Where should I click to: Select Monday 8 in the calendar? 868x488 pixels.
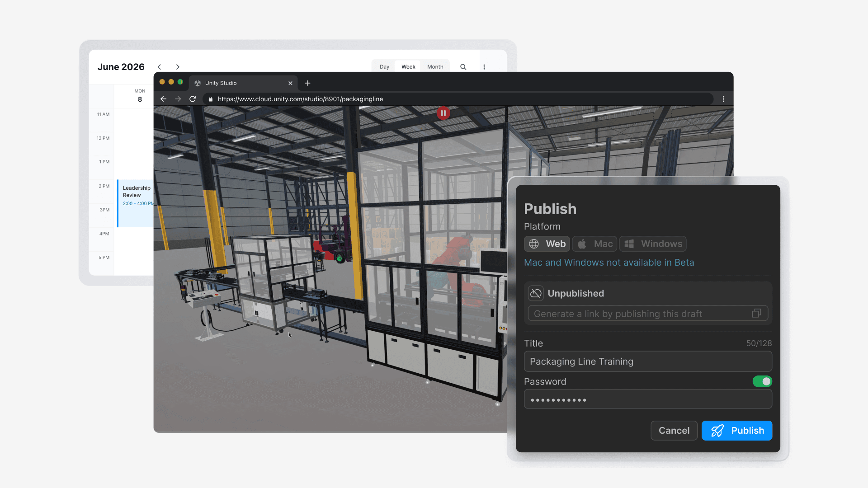coord(140,95)
